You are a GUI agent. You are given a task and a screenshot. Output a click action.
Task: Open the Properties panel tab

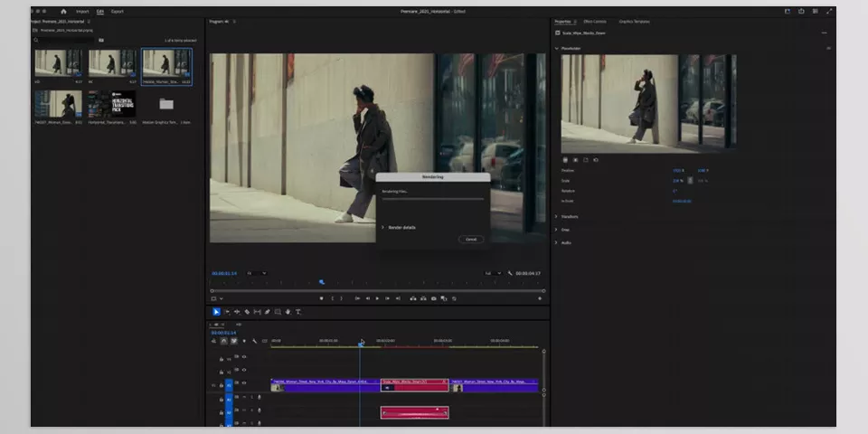(x=562, y=22)
